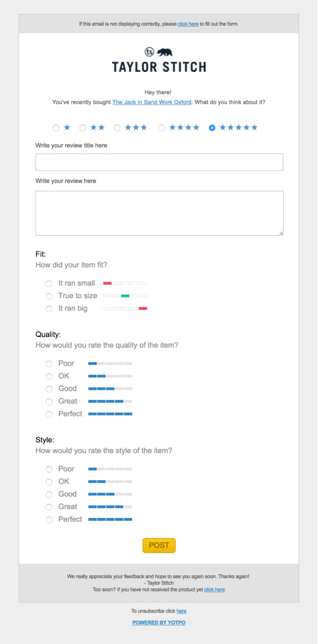Rate quality as Great
Screen dimensions: 318x644
49,402
